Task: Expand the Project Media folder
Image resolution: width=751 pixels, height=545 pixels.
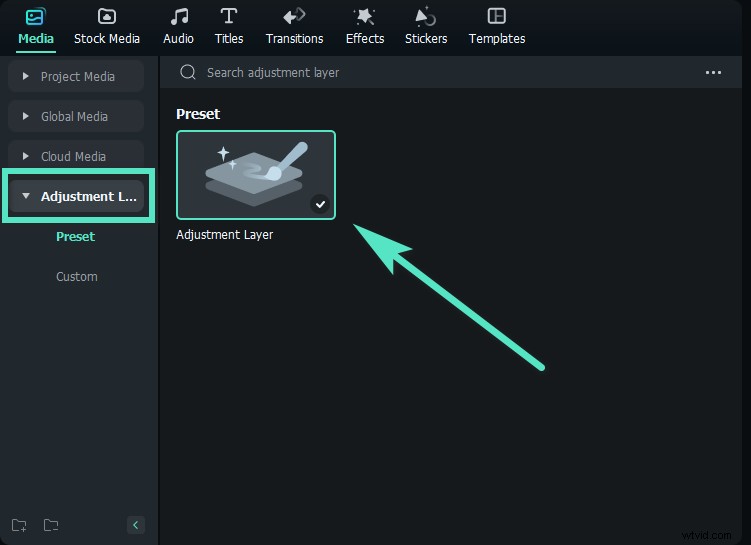Action: point(77,77)
